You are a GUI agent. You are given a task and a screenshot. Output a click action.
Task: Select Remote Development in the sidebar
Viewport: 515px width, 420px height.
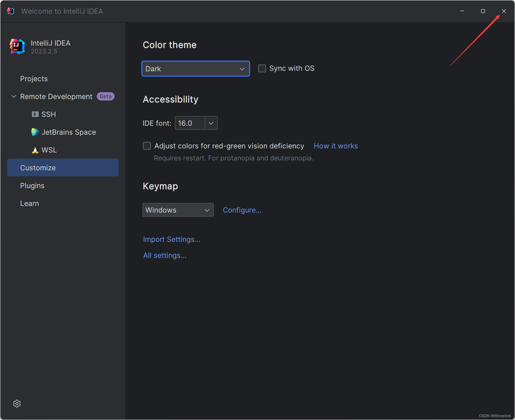pyautogui.click(x=56, y=96)
